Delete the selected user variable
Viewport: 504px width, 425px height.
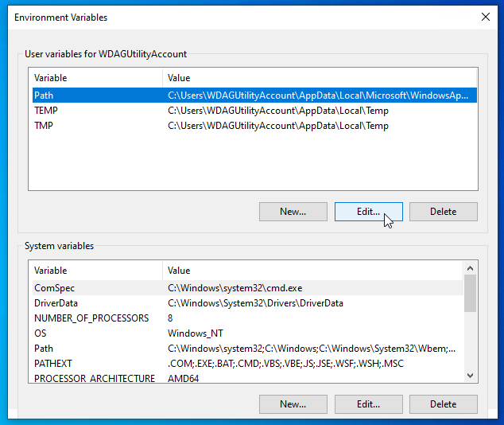[443, 212]
